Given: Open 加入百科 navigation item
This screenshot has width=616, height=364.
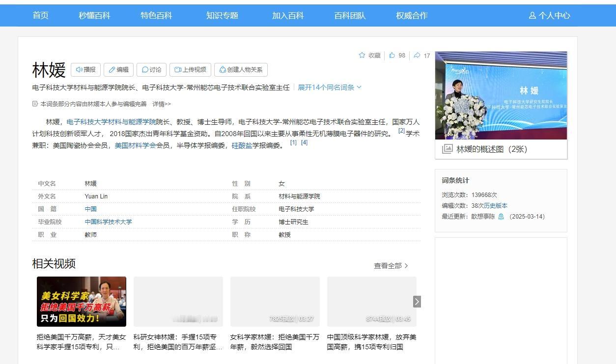Looking at the screenshot, I should 288,16.
